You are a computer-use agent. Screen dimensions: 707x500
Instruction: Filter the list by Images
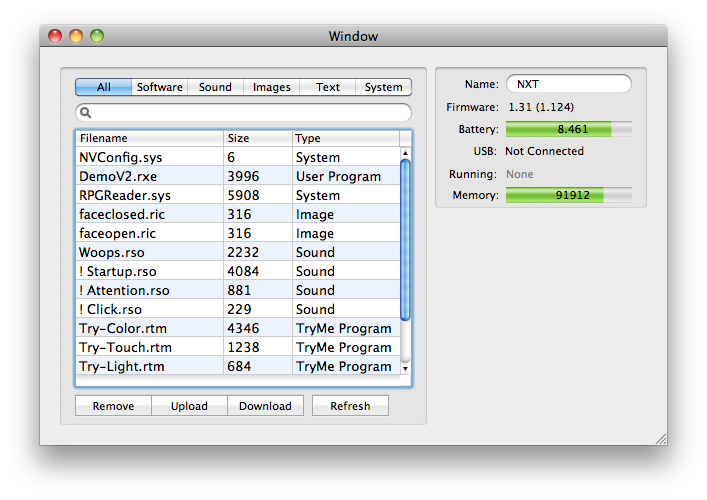[x=272, y=87]
